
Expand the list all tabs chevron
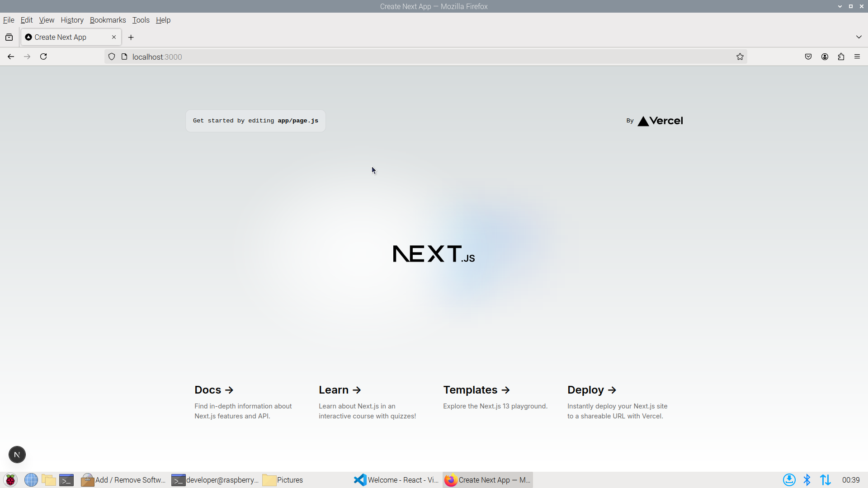coord(859,37)
